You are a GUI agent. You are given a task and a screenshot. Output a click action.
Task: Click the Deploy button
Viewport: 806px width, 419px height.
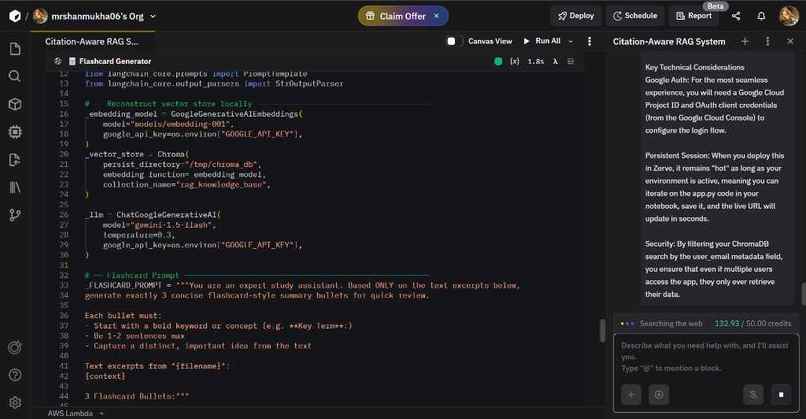576,16
